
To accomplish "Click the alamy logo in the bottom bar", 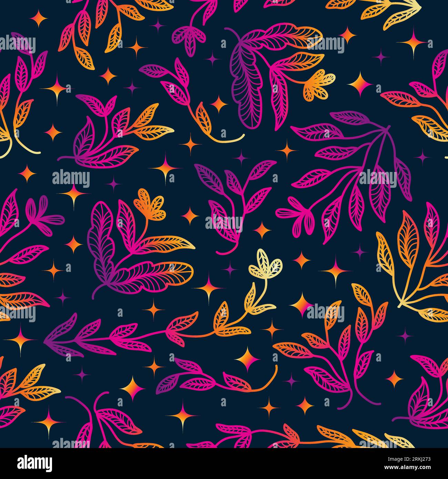I will coord(35,463).
